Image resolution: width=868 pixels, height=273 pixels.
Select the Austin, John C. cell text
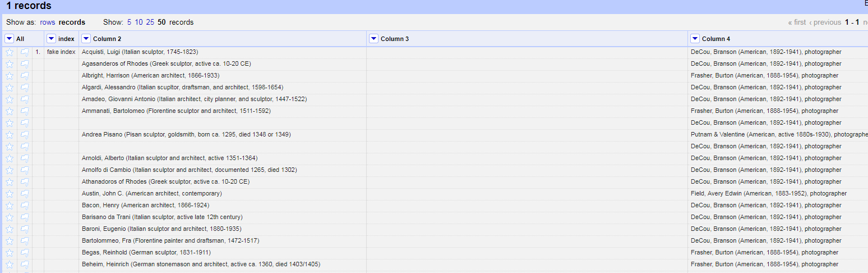(151, 194)
